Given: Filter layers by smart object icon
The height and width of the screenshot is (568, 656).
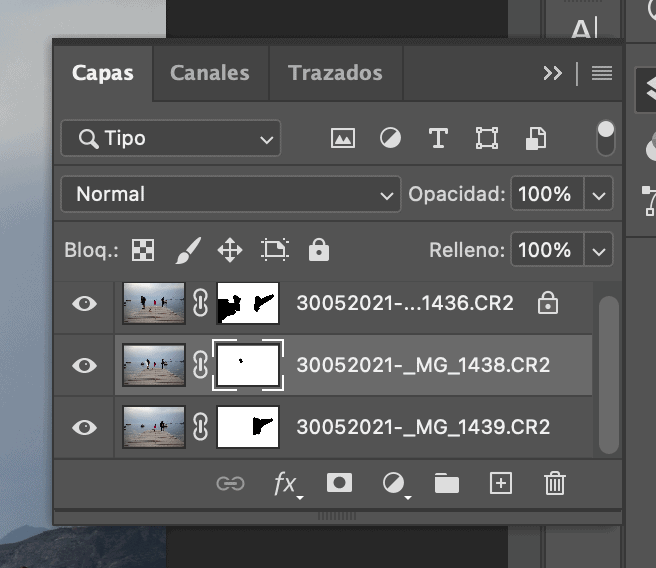Looking at the screenshot, I should [536, 138].
